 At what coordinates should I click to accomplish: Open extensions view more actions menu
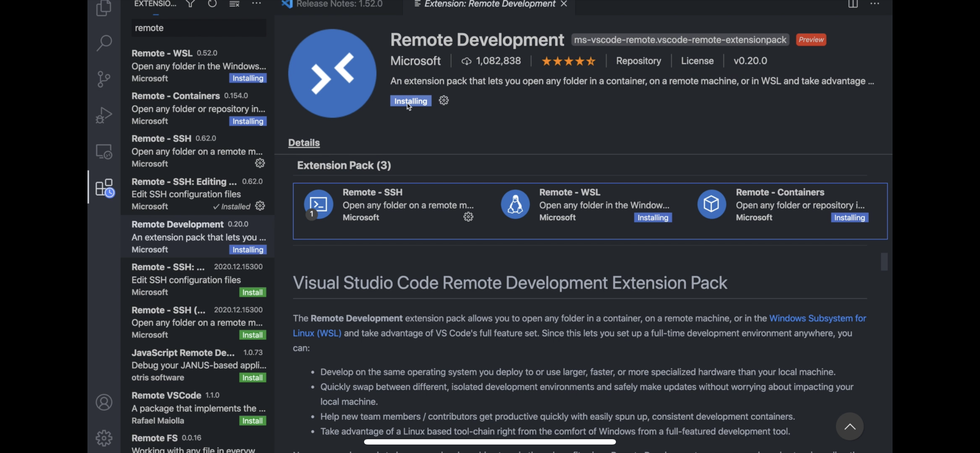click(x=256, y=4)
